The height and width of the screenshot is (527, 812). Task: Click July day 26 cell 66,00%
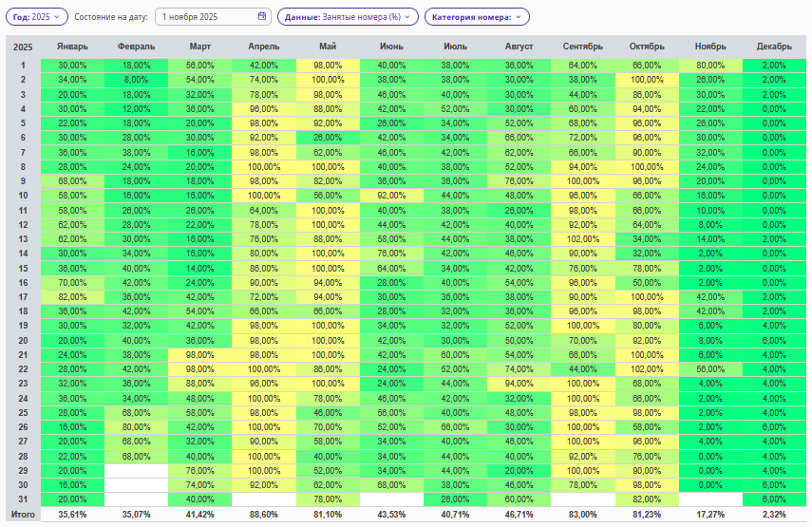455,427
